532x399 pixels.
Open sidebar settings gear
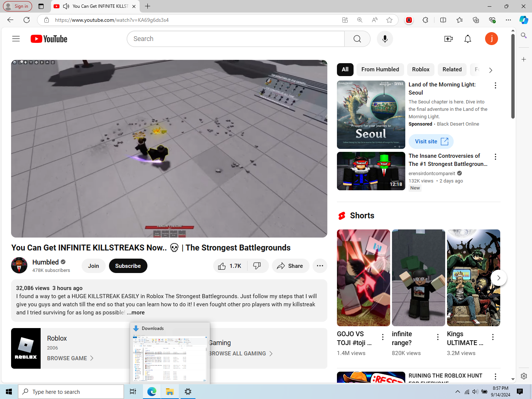pyautogui.click(x=524, y=376)
